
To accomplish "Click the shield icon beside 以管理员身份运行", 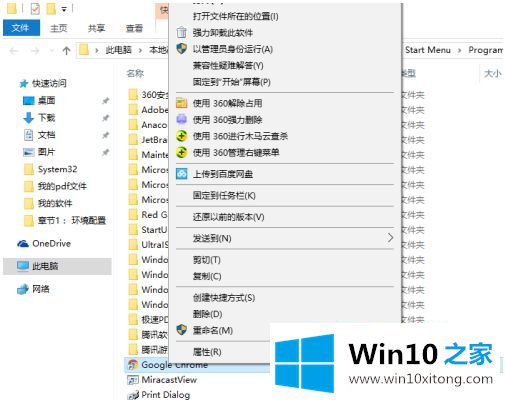I will pos(182,49).
